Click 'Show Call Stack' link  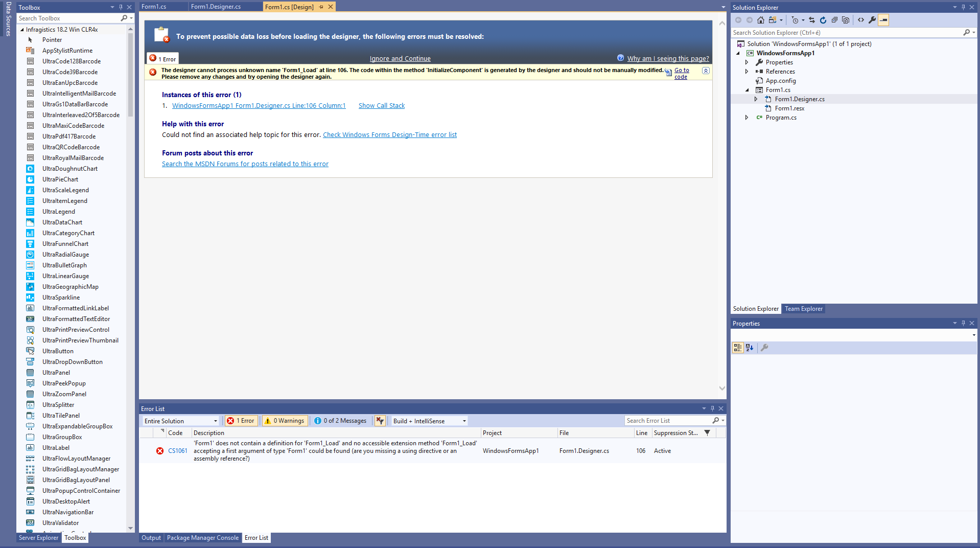(382, 106)
